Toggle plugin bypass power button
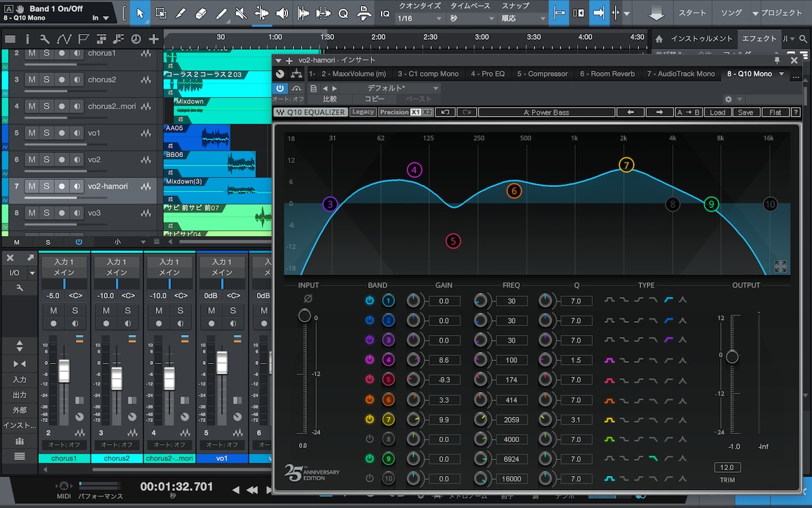This screenshot has width=812, height=508. [x=280, y=88]
